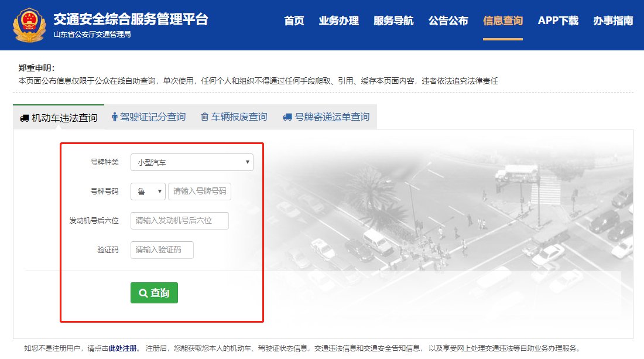Select 信息查询 navigation item
Viewport: 644px width, 359px height.
[x=503, y=20]
